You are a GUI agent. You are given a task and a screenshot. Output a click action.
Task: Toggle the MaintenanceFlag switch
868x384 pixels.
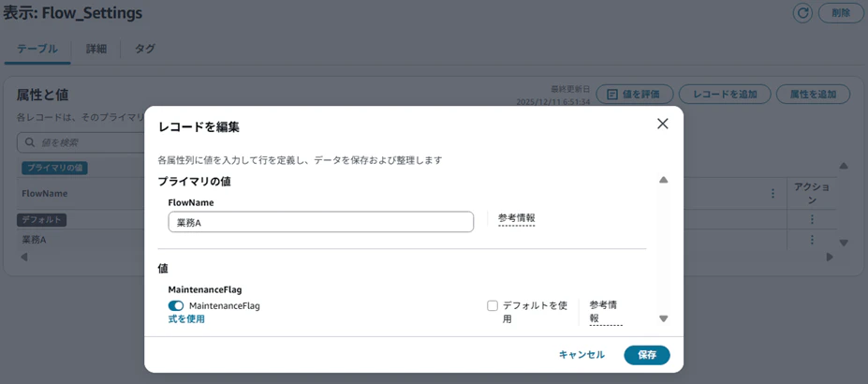click(x=176, y=305)
